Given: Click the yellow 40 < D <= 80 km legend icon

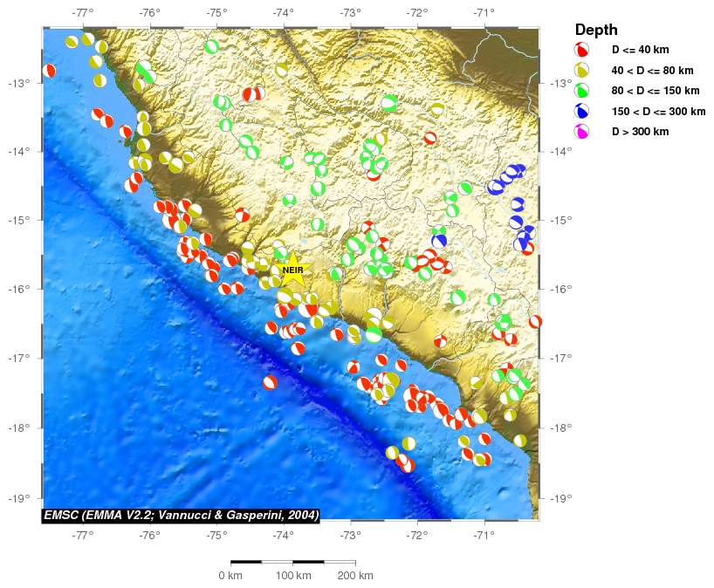Looking at the screenshot, I should [582, 71].
